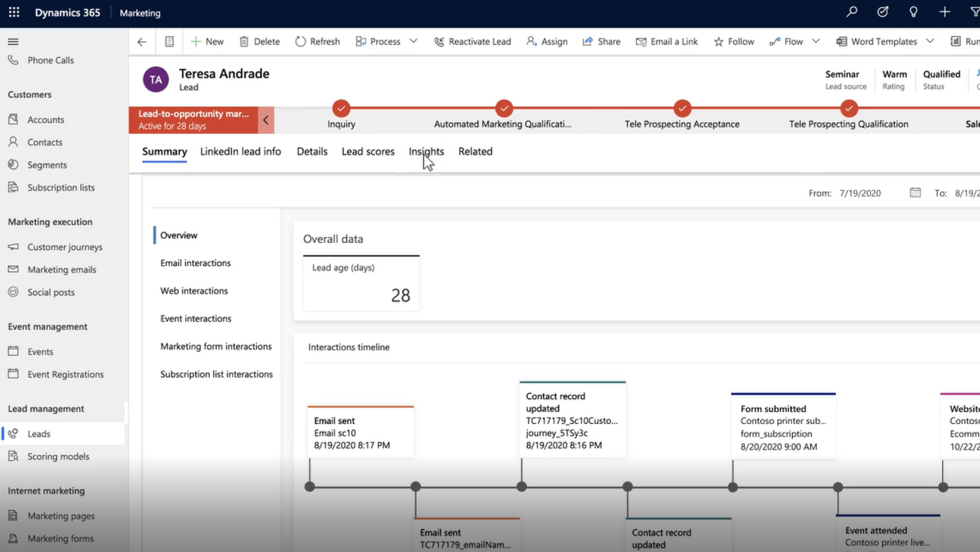This screenshot has height=552, width=980.
Task: Click the search magnifier icon in top bar
Action: click(852, 12)
